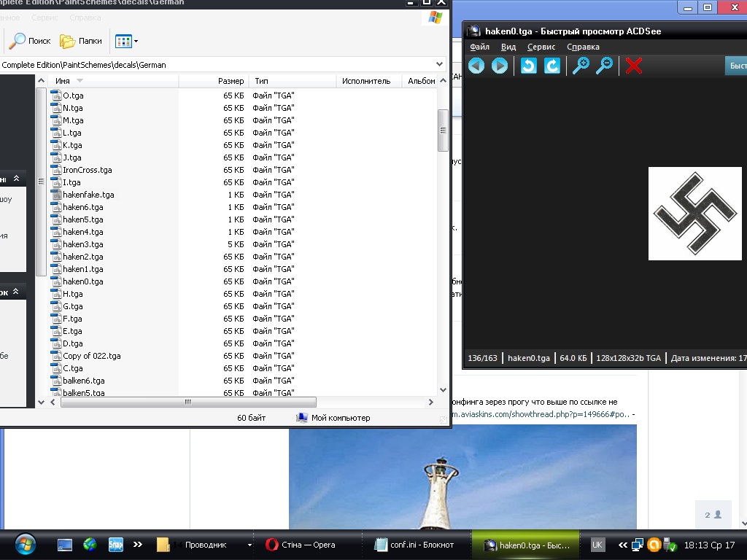The image size is (747, 560).
Task: Click the UK language indicator in tray
Action: coord(597,545)
